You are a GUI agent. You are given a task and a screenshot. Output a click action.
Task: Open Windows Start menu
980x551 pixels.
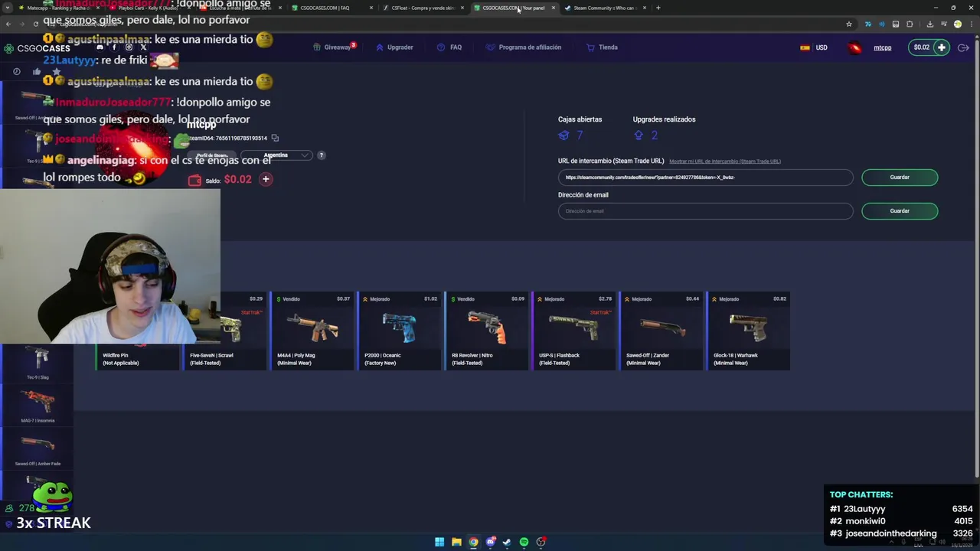click(x=439, y=542)
